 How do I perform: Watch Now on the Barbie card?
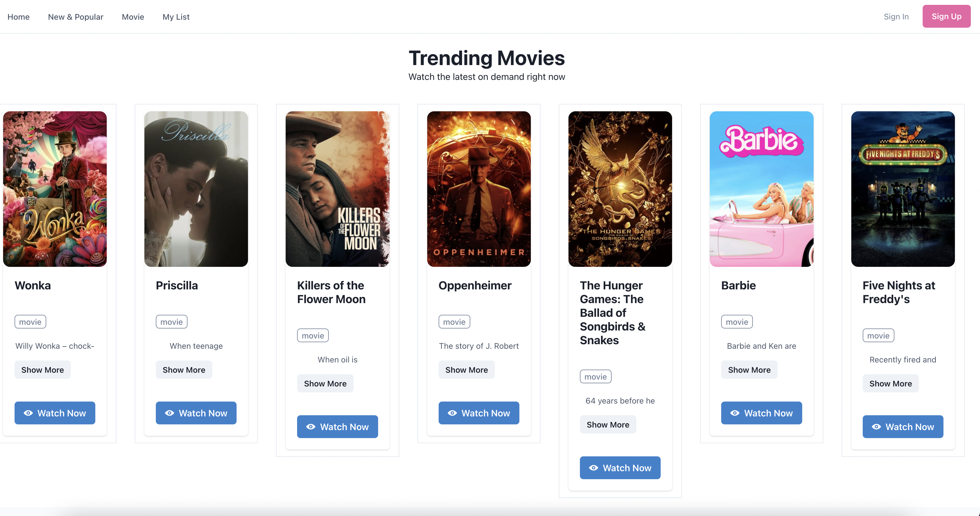761,413
